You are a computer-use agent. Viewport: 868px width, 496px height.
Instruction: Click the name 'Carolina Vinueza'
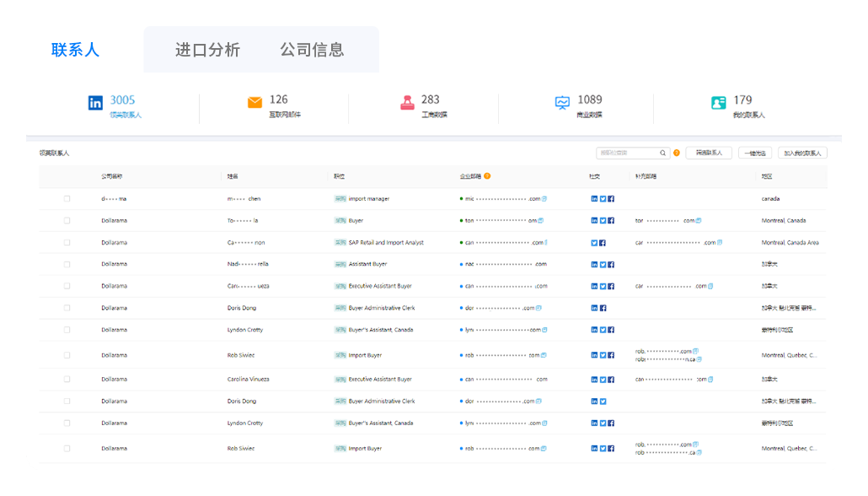pos(248,380)
